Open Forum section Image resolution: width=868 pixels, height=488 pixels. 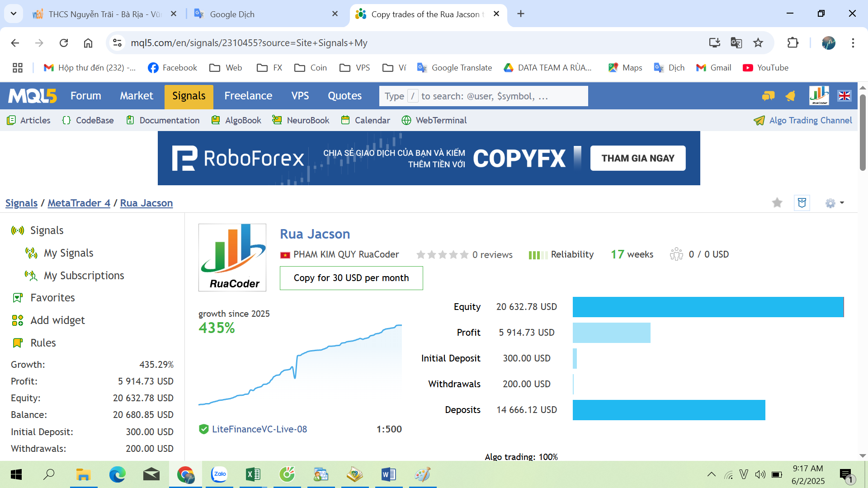[x=86, y=96]
